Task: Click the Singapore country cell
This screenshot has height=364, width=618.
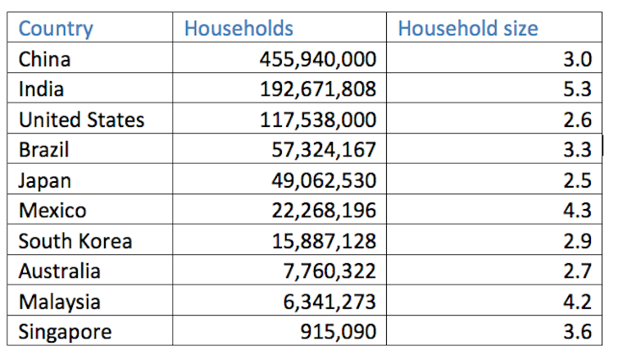Action: (90, 331)
